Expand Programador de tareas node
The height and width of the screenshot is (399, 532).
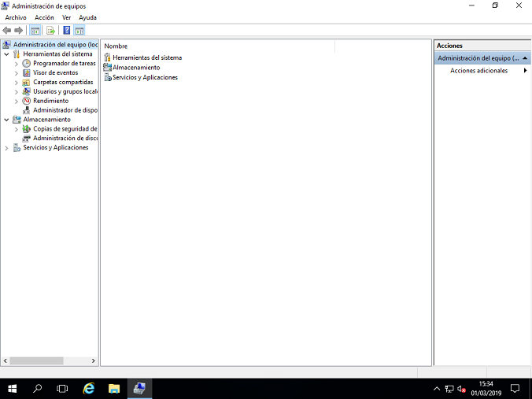17,64
